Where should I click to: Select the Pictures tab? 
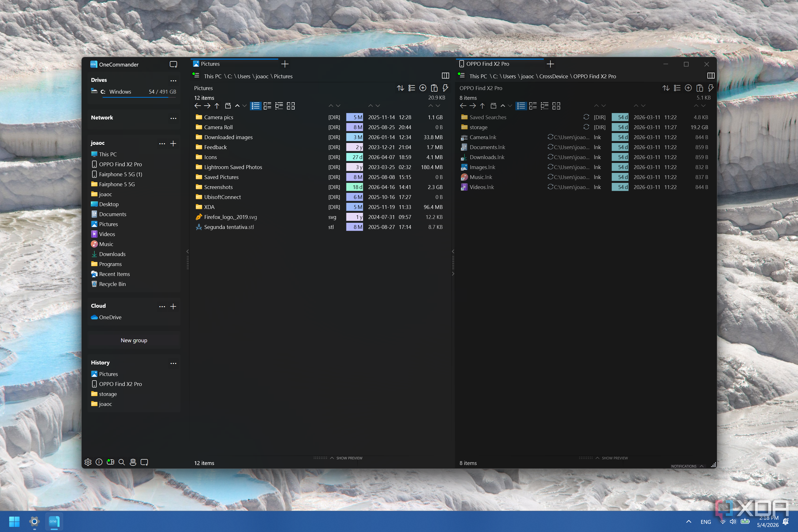tap(235, 64)
